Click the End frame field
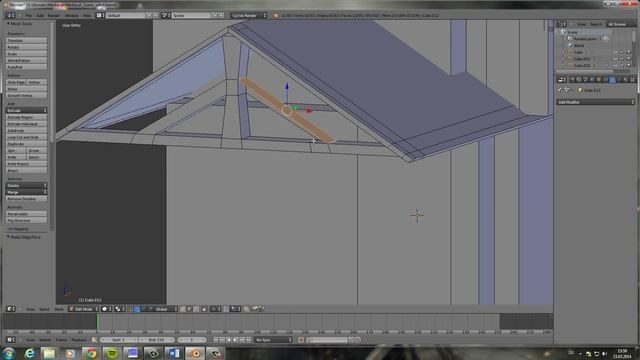Image resolution: width=640 pixels, height=360 pixels. [156, 340]
